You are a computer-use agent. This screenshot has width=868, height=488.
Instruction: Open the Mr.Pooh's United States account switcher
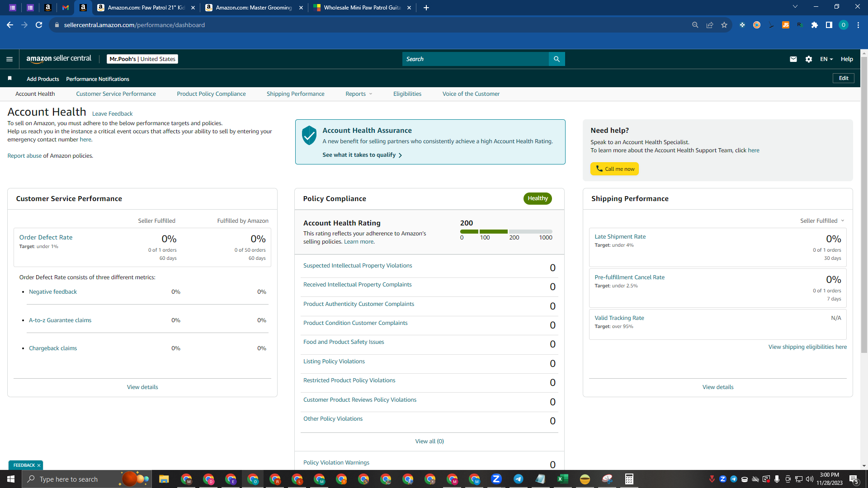(x=142, y=59)
